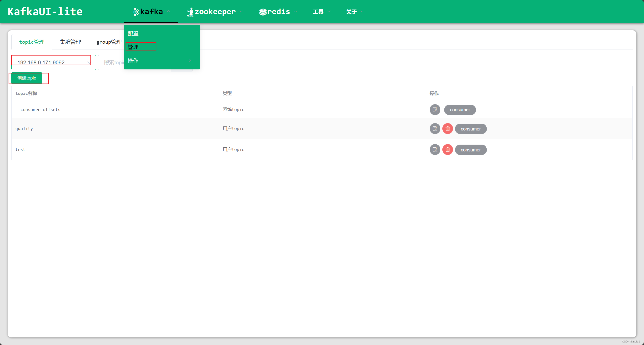
Task: Open consumer for quality topic
Action: tap(471, 129)
